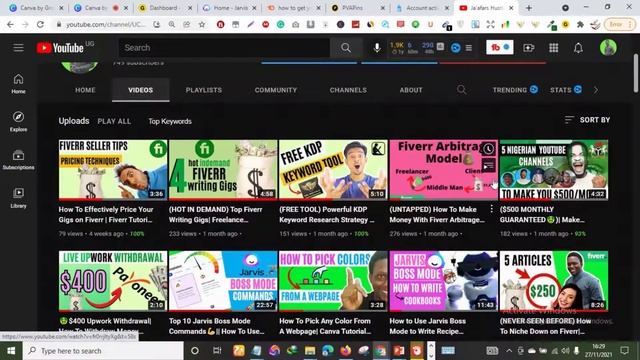Bookmark this page with star icon
Viewport: 640px width, 360px height.
click(x=202, y=24)
